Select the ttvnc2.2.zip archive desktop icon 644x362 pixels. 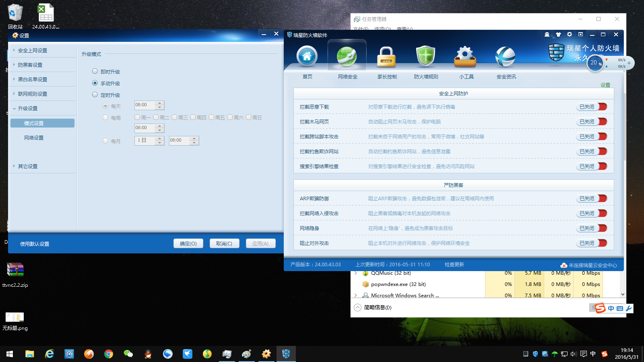click(x=15, y=275)
